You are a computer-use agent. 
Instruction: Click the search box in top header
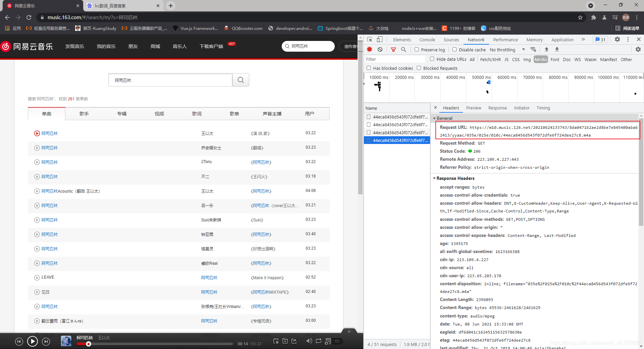[308, 46]
